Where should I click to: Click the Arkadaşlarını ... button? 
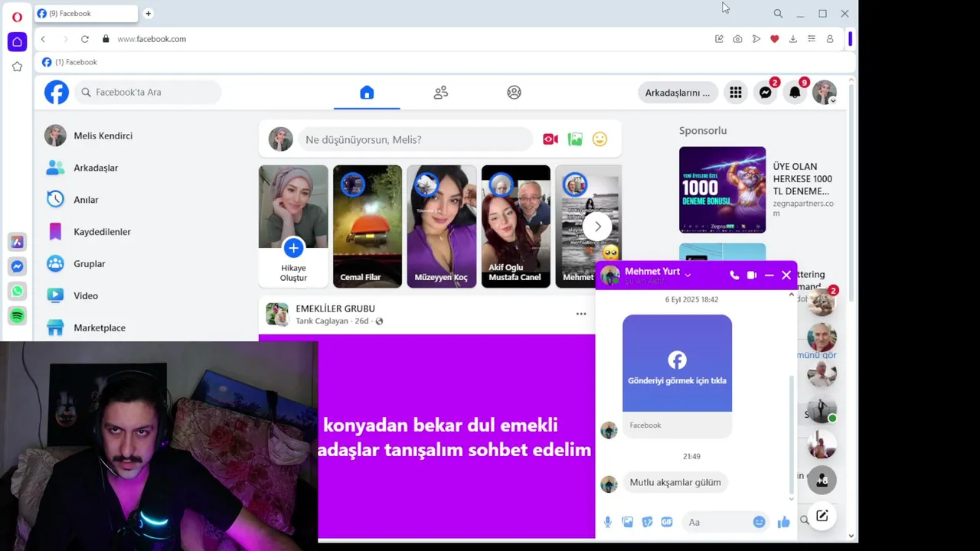click(x=678, y=93)
